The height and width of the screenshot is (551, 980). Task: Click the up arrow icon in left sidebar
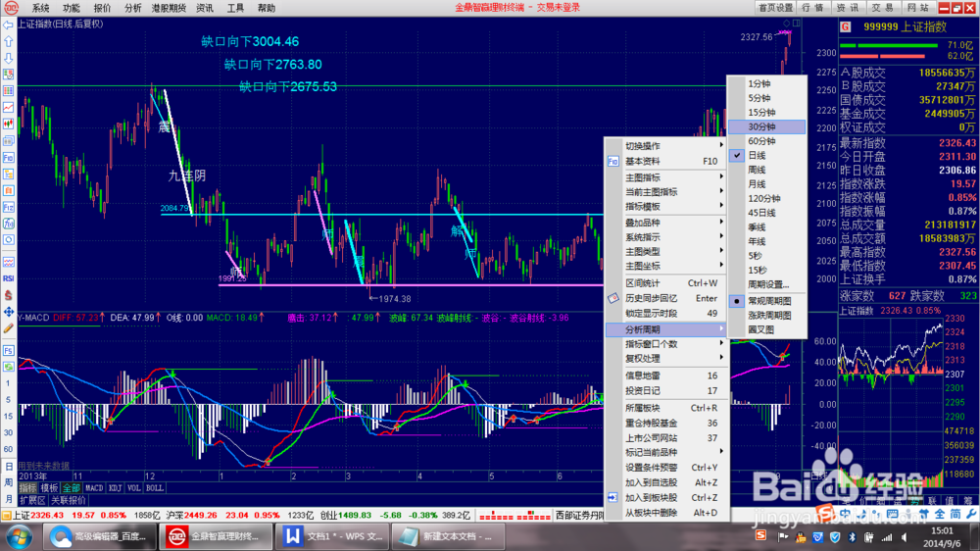8,41
